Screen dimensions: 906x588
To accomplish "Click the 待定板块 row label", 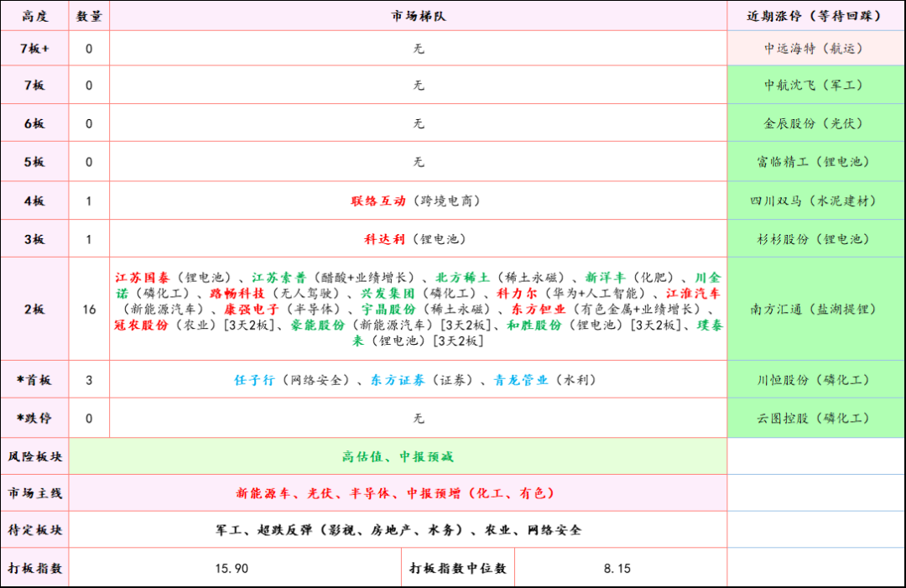I will pyautogui.click(x=34, y=529).
